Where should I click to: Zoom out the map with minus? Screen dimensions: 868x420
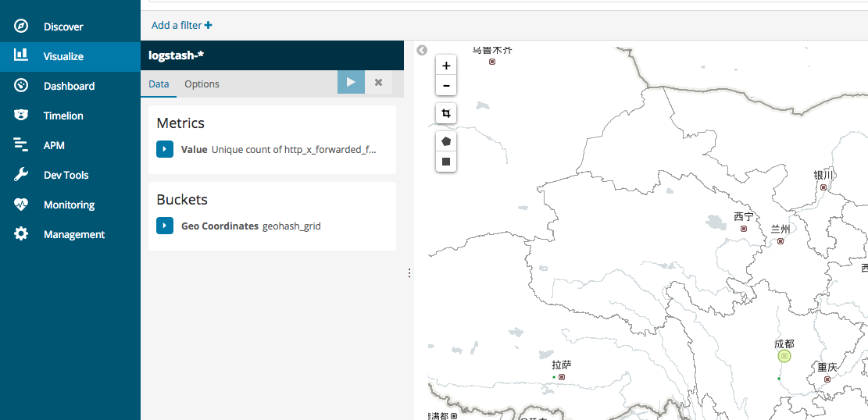[x=446, y=86]
